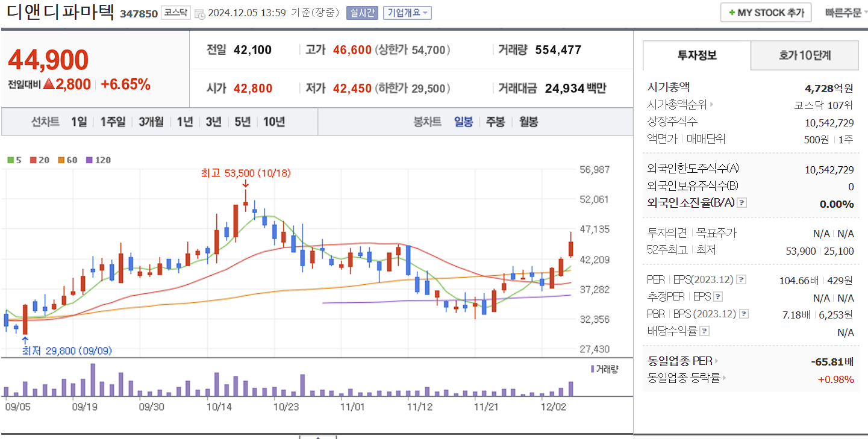Select the 10년 line chart period
The width and height of the screenshot is (868, 439).
[274, 122]
